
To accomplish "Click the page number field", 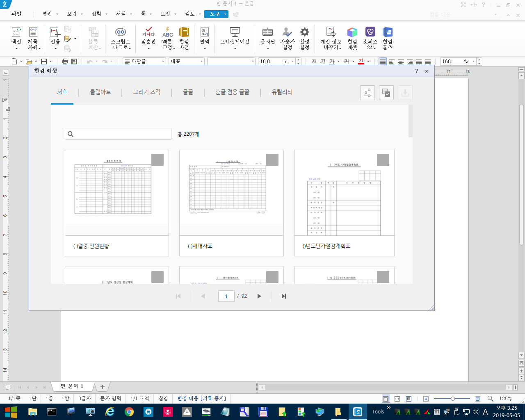I will pyautogui.click(x=226, y=296).
